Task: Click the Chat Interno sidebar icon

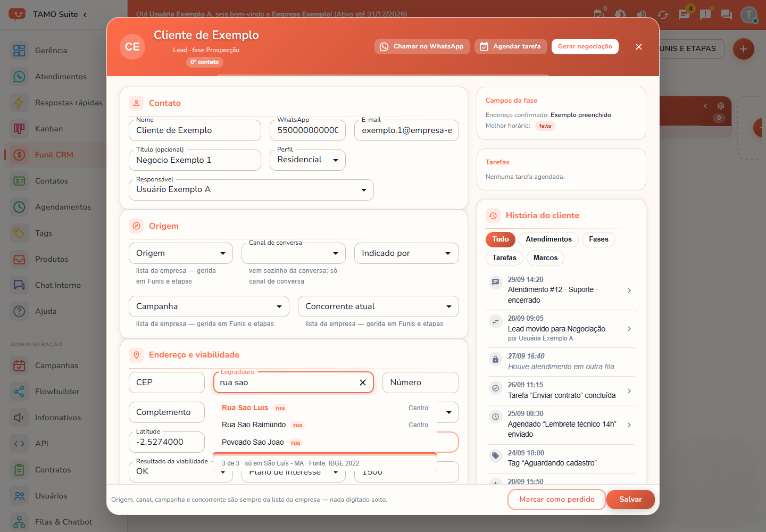Action: [19, 285]
